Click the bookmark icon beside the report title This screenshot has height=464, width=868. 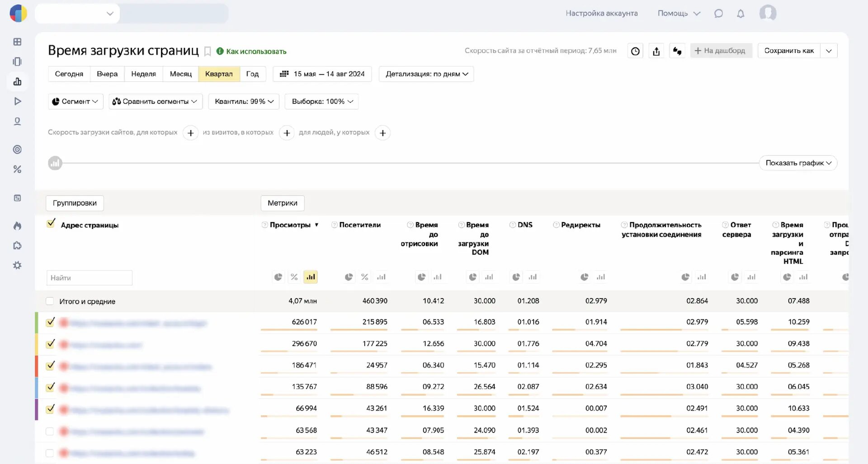208,52
